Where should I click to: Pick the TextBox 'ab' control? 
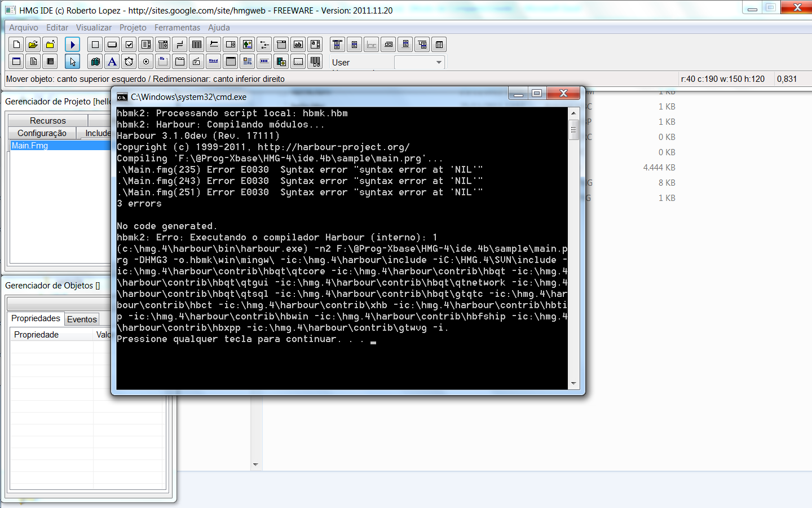[x=298, y=45]
